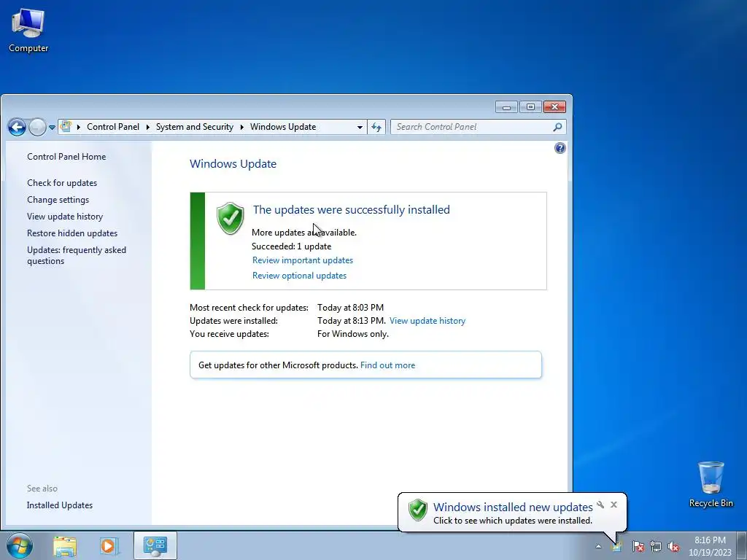Click View update history next to install time
Viewport: 747px width, 560px height.
(x=427, y=321)
